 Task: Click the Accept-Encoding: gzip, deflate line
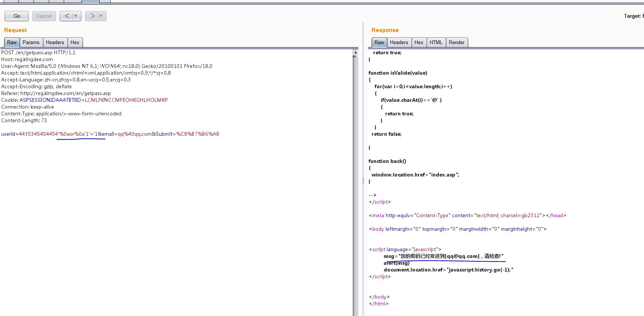click(x=36, y=87)
